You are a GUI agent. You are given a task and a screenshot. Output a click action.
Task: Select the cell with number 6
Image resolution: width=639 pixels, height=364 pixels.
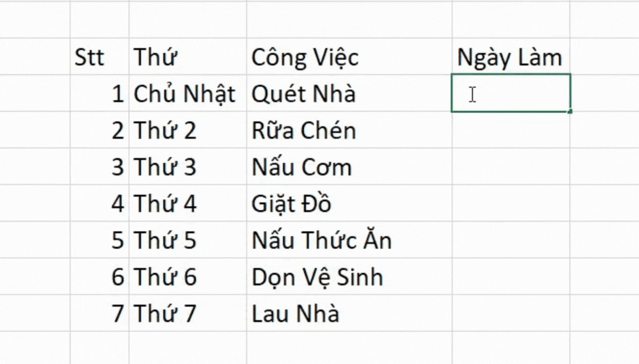[x=99, y=277]
